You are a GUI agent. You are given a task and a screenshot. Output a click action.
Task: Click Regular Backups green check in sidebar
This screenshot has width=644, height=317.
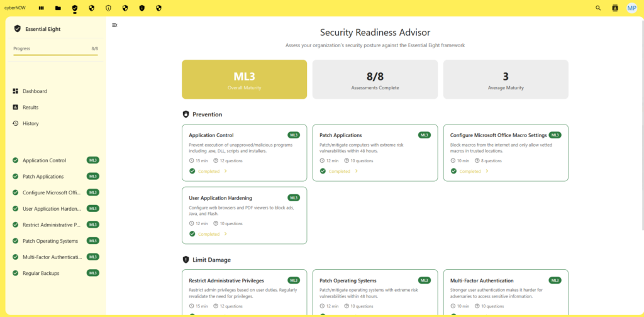point(15,273)
